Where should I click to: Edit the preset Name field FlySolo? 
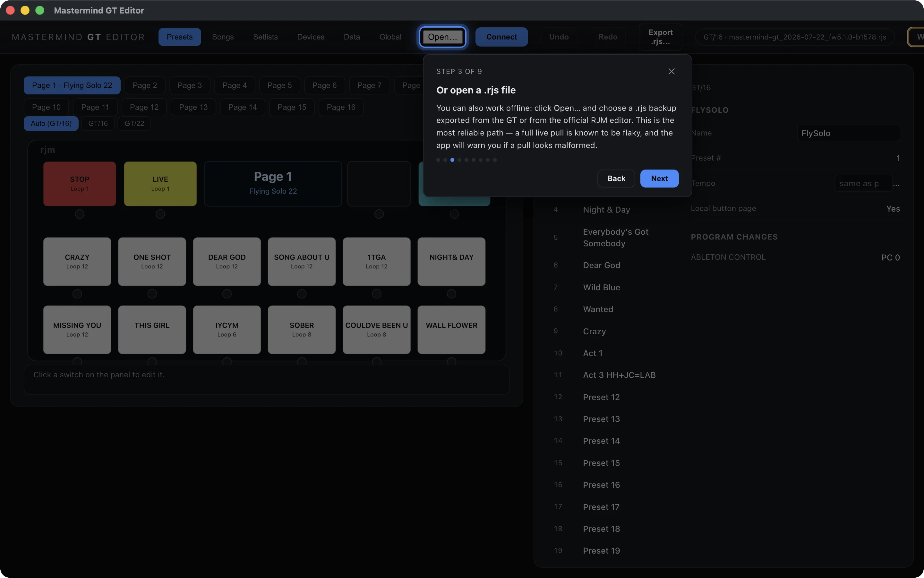point(848,133)
